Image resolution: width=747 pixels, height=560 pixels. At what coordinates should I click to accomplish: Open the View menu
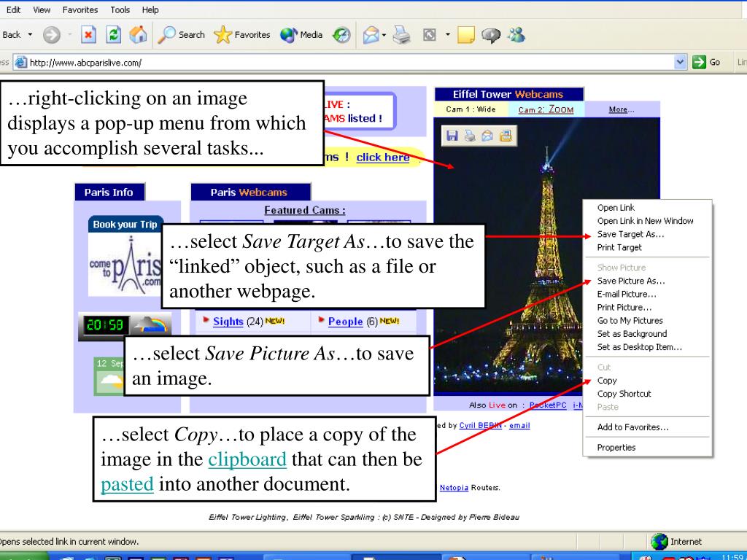42,9
